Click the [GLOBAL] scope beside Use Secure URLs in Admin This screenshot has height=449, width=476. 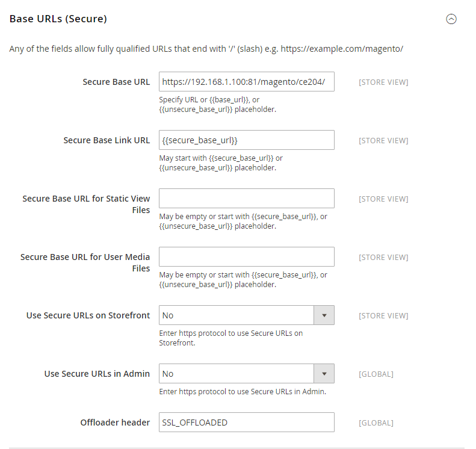click(x=376, y=374)
